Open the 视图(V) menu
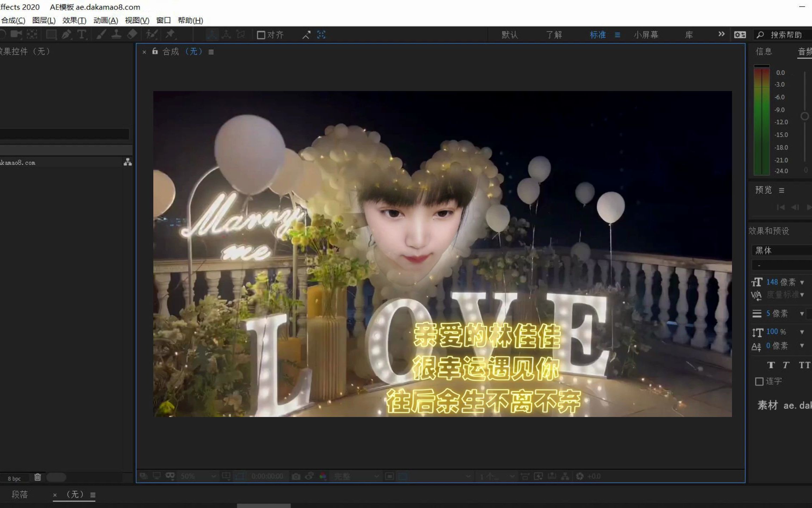The width and height of the screenshot is (812, 508). tap(137, 20)
